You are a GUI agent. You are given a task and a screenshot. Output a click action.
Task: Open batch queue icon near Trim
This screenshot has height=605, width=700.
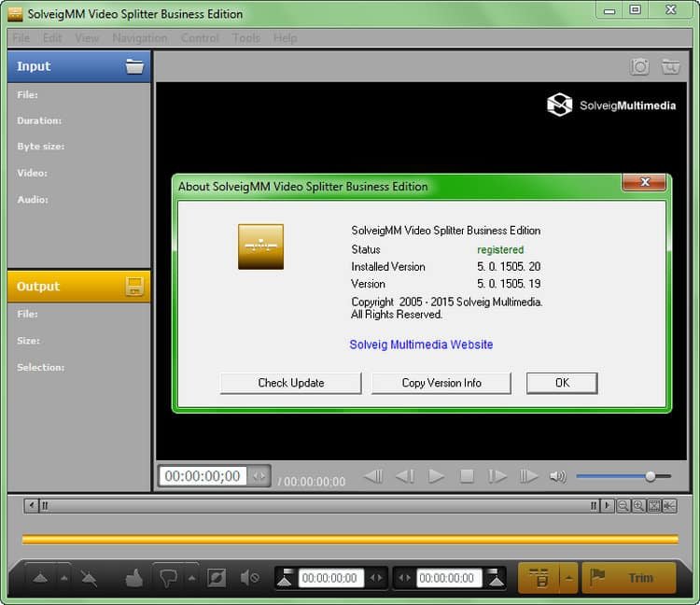(x=539, y=578)
